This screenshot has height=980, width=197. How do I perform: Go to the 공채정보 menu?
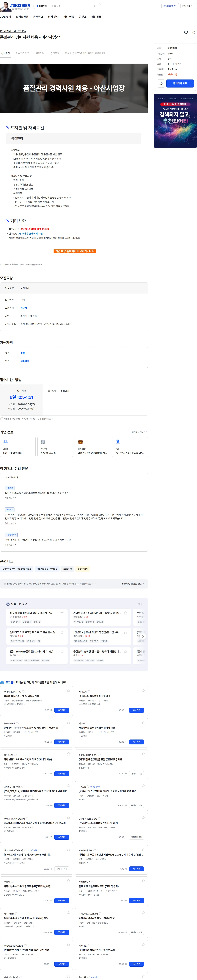pos(38,17)
